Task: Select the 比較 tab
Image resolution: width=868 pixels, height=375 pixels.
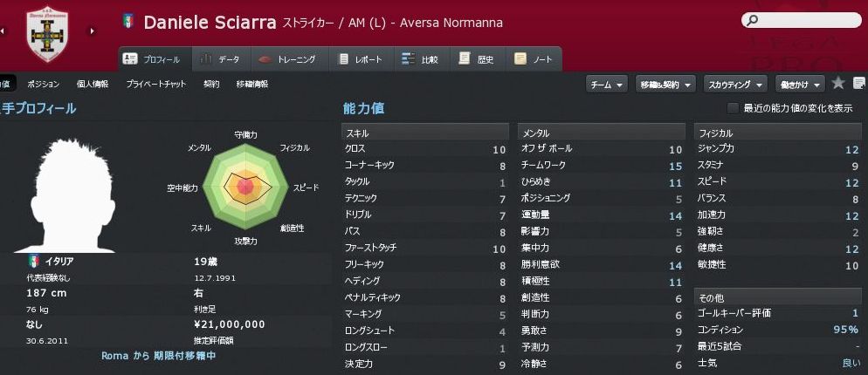Action: pyautogui.click(x=420, y=59)
